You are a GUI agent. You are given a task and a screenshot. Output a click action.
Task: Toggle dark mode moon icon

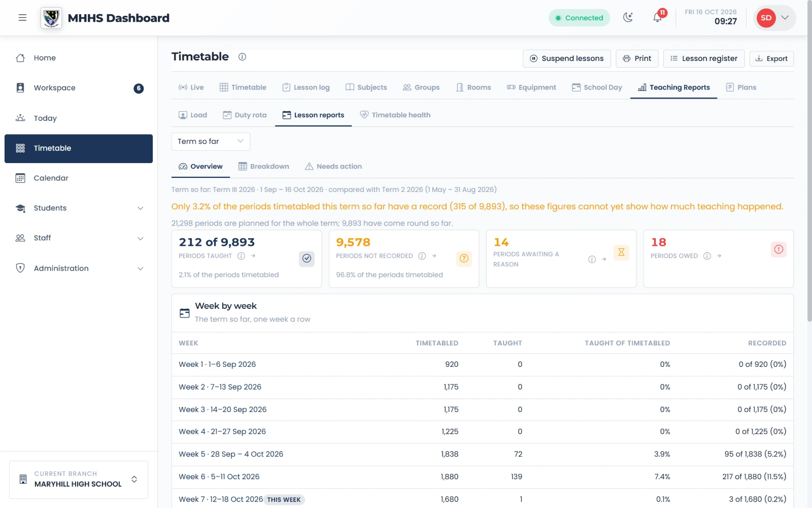628,18
